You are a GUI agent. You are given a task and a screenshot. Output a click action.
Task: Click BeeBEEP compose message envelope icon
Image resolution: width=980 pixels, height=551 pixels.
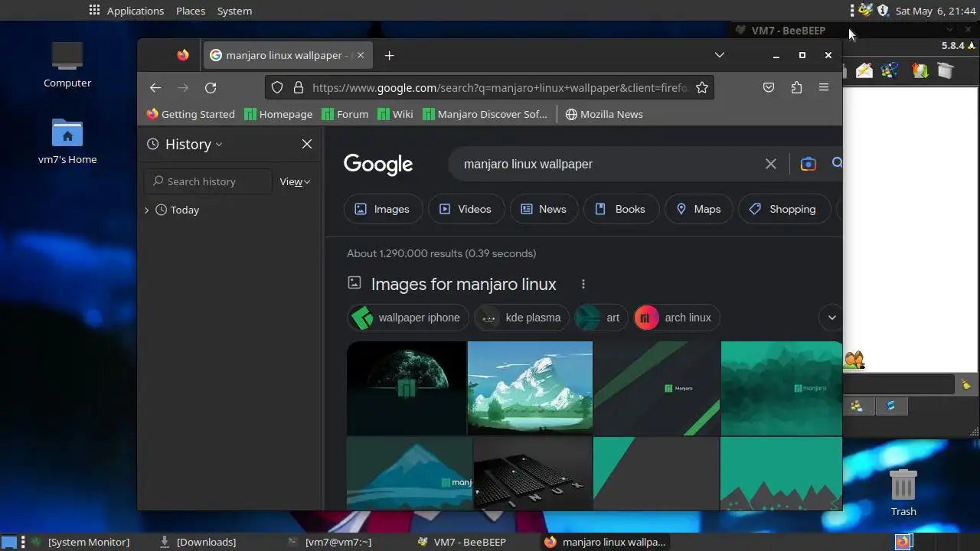[864, 71]
